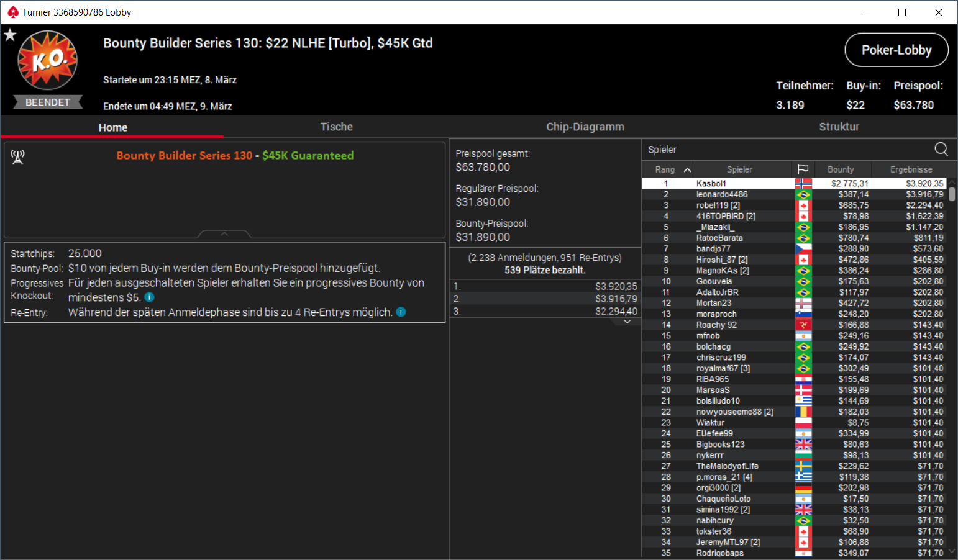
Task: Click the favorite star icon
Action: coord(10,35)
